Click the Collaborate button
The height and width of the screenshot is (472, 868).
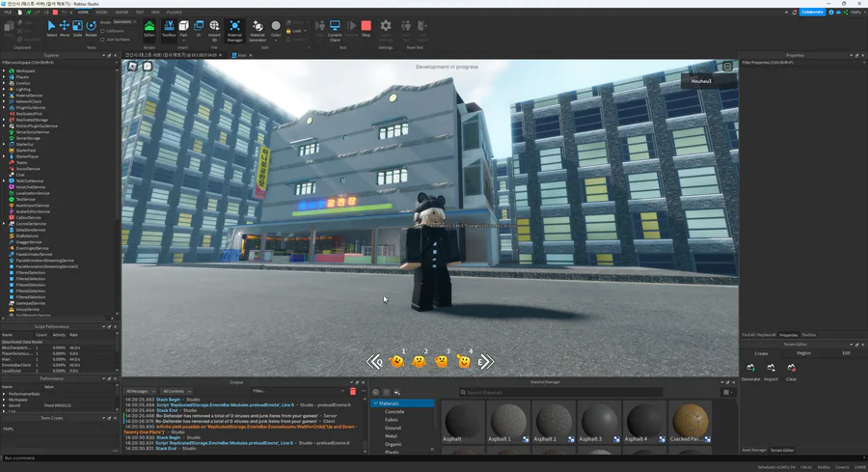pyautogui.click(x=812, y=12)
